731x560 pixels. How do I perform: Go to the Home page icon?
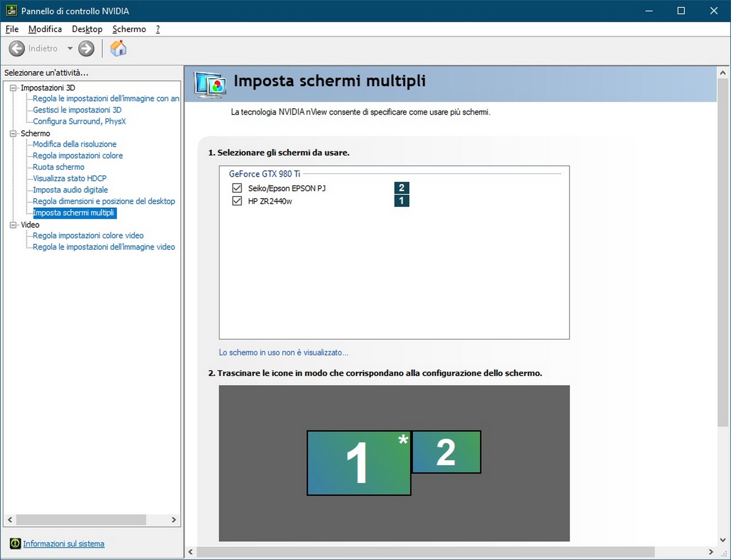click(118, 48)
